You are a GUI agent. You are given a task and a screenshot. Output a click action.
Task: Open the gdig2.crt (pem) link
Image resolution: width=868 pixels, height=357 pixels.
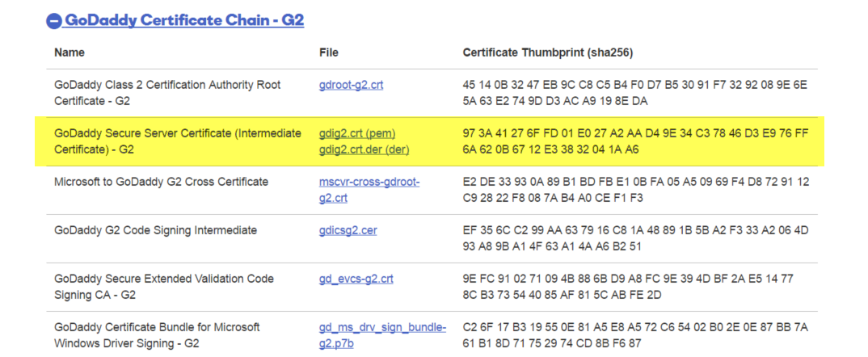tap(357, 133)
